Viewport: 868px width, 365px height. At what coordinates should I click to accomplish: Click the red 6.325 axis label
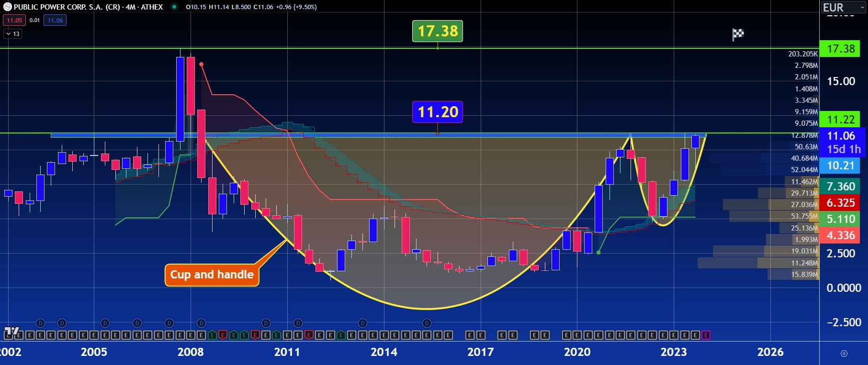pyautogui.click(x=841, y=203)
